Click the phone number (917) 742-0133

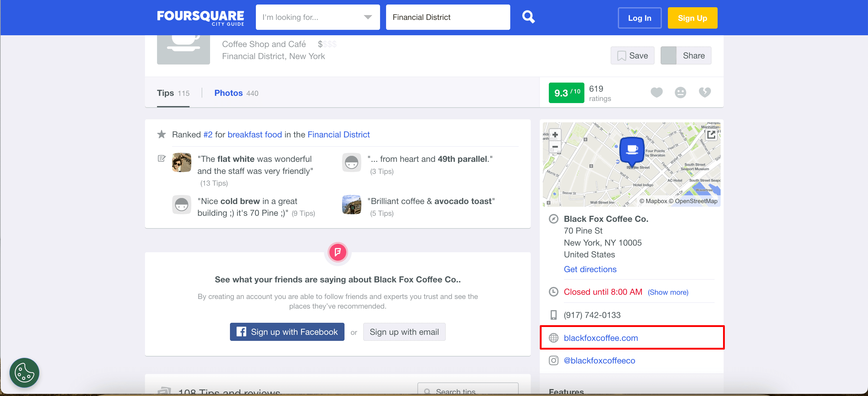click(x=592, y=315)
